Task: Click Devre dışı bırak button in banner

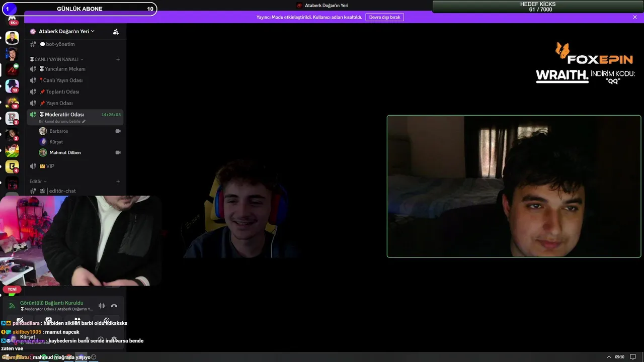Action: tap(384, 17)
